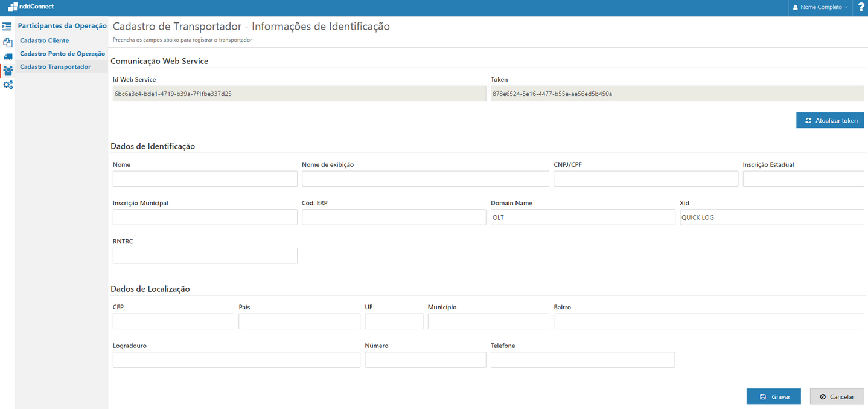Click the user profile icon in the top bar

[796, 7]
